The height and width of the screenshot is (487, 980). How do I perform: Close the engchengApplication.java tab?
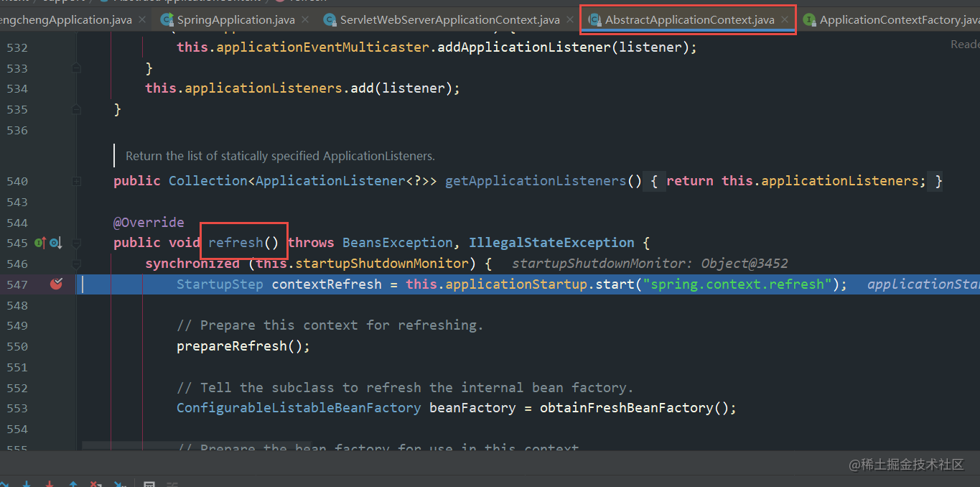click(x=142, y=20)
